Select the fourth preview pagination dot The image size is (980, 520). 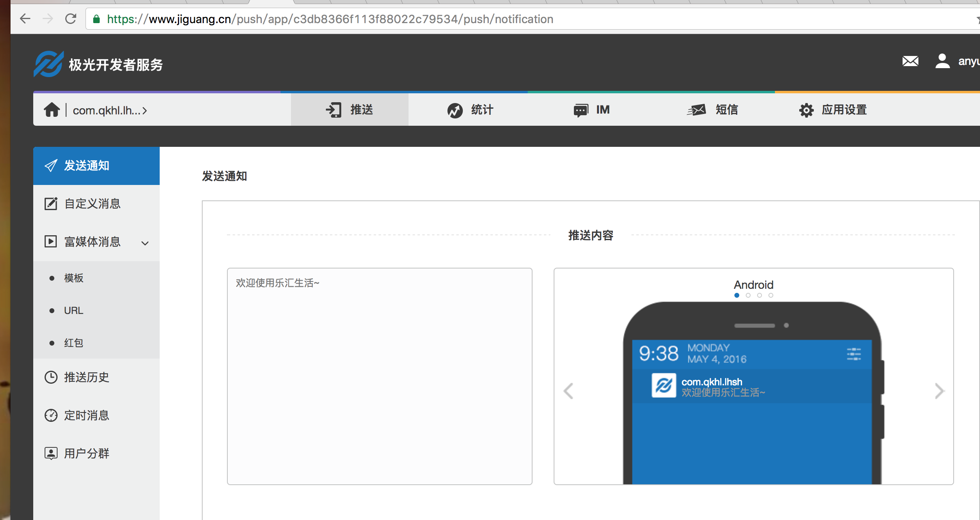(771, 295)
